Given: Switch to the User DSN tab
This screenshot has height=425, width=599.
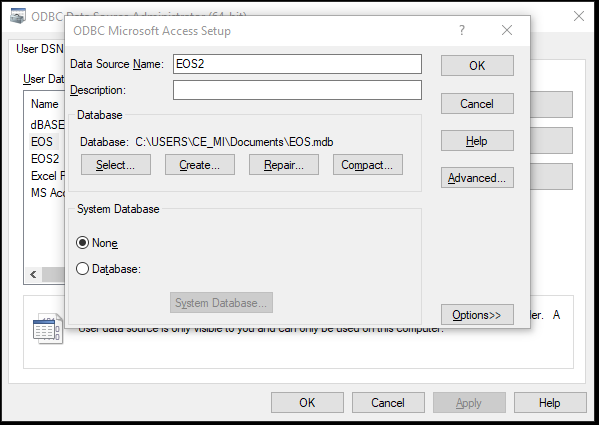Looking at the screenshot, I should [x=40, y=49].
